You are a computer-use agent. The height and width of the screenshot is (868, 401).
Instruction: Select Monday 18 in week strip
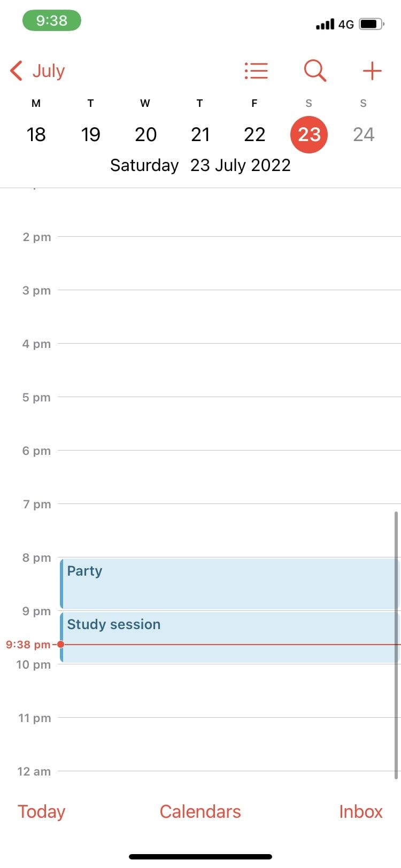pyautogui.click(x=36, y=134)
